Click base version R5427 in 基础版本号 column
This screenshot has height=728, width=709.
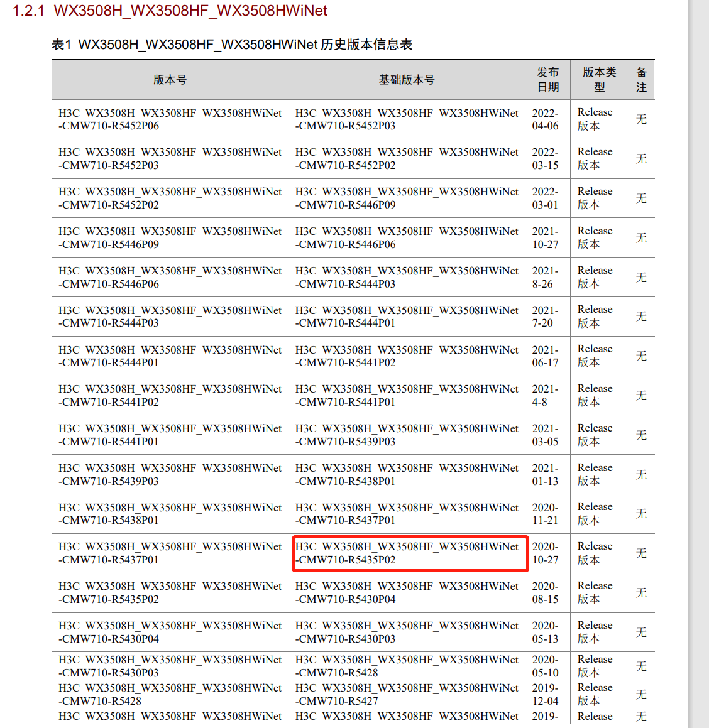coord(407,695)
